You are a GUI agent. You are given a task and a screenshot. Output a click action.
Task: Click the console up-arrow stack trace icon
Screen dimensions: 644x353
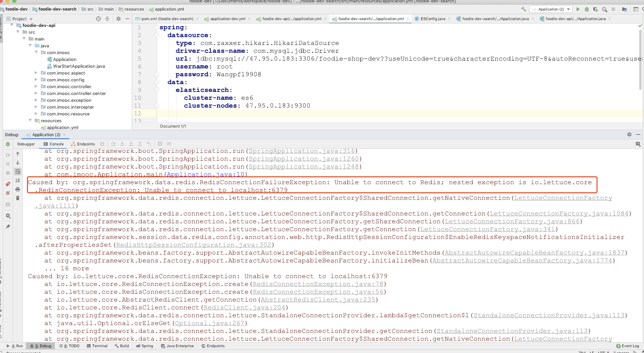tap(18, 154)
